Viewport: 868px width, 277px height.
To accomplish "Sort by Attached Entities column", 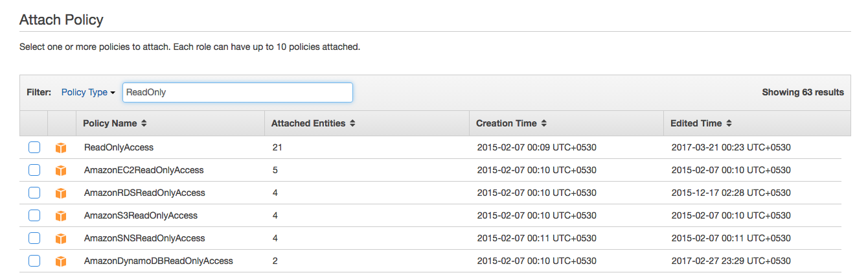I will tap(313, 123).
